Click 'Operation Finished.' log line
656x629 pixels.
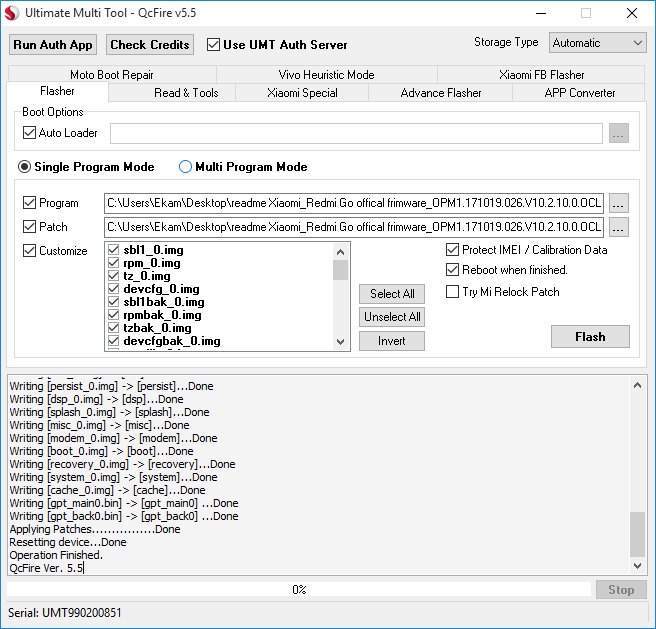pyautogui.click(x=56, y=555)
